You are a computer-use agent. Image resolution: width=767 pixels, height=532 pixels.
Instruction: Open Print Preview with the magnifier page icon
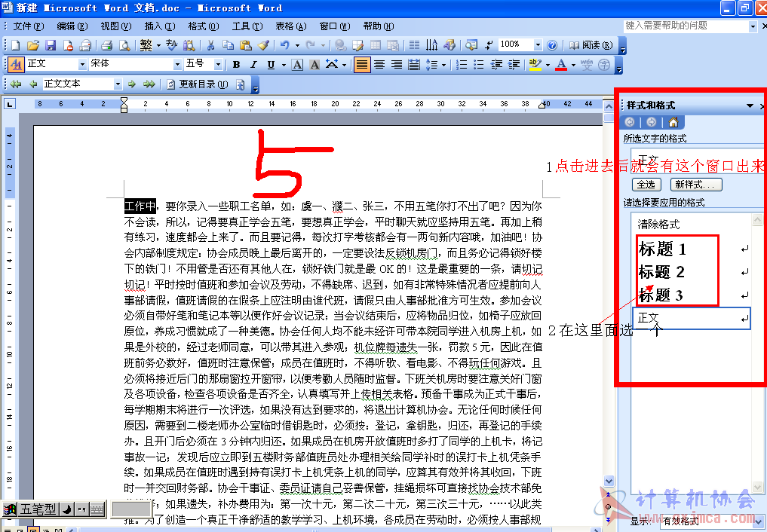click(124, 45)
